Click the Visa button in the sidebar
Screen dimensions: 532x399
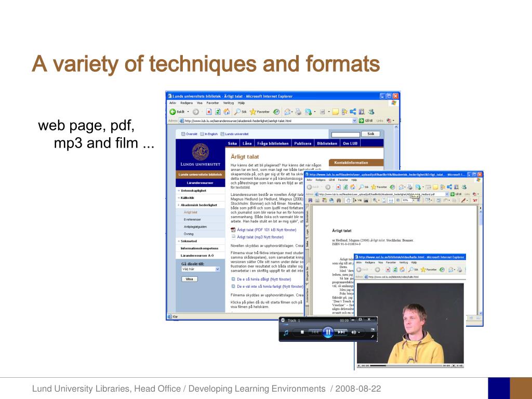pos(189,279)
